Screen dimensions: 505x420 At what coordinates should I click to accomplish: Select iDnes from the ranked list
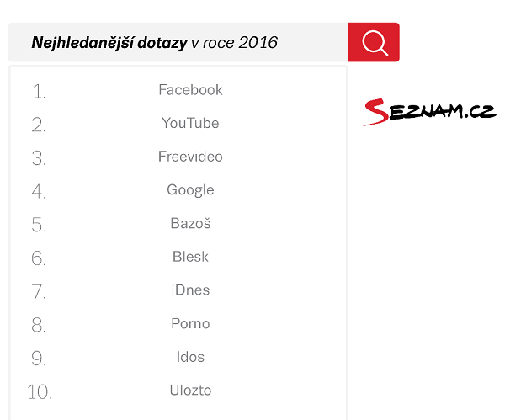click(x=190, y=290)
